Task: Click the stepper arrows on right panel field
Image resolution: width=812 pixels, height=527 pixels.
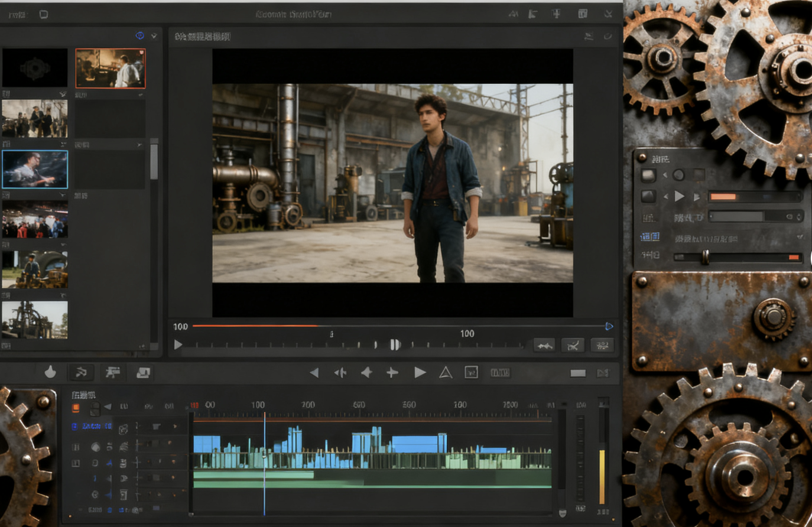Action: 799,217
